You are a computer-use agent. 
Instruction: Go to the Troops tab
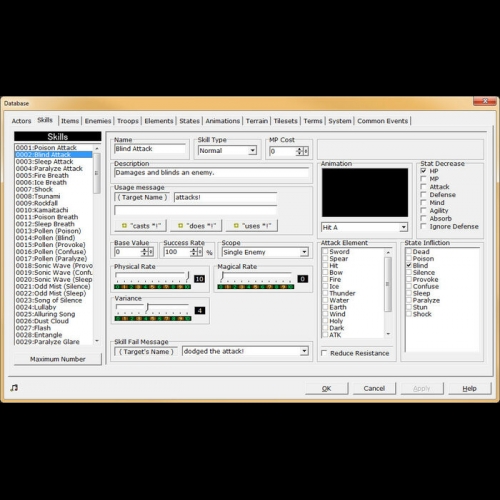[x=128, y=121]
